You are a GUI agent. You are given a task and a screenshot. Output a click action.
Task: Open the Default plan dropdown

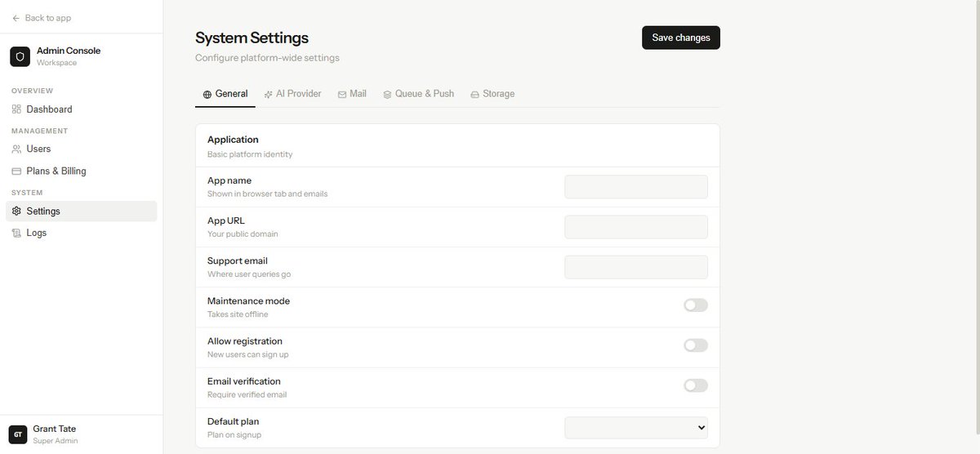click(x=636, y=428)
